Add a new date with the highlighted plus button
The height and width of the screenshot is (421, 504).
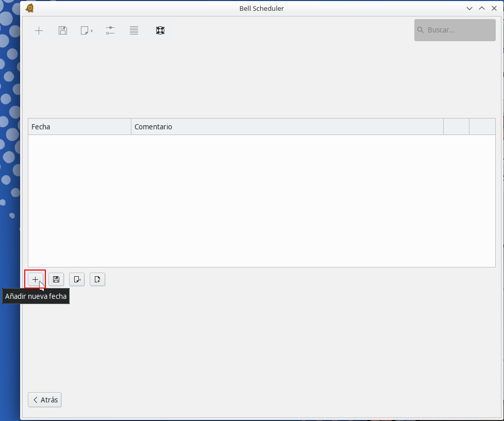click(x=35, y=279)
